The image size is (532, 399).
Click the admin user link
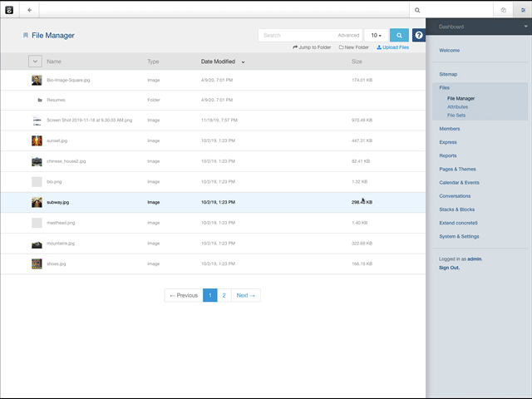[x=475, y=259]
